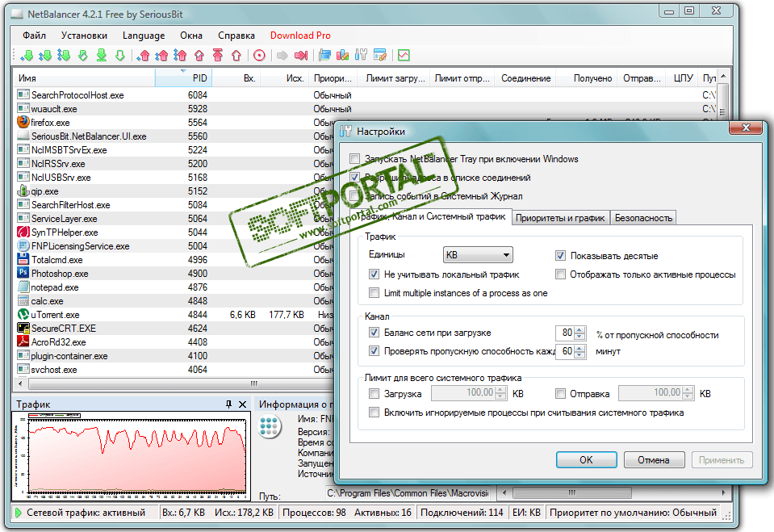Click the red arrow-to-bar toolbar icon
The image size is (774, 532).
[x=300, y=56]
